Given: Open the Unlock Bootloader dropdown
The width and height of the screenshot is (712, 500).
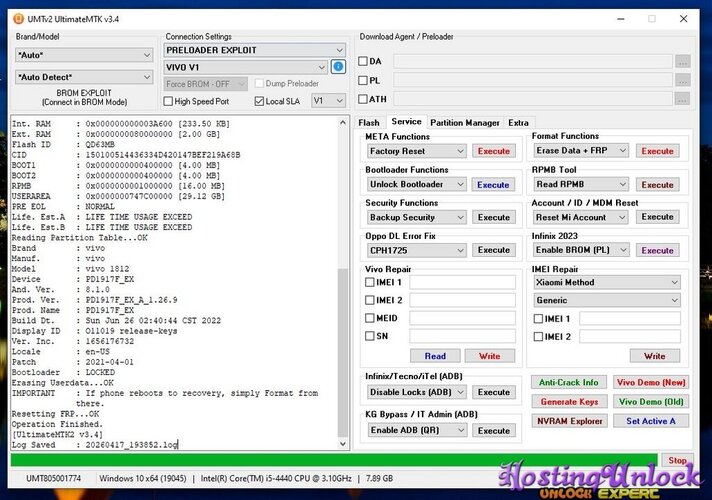Looking at the screenshot, I should (416, 184).
